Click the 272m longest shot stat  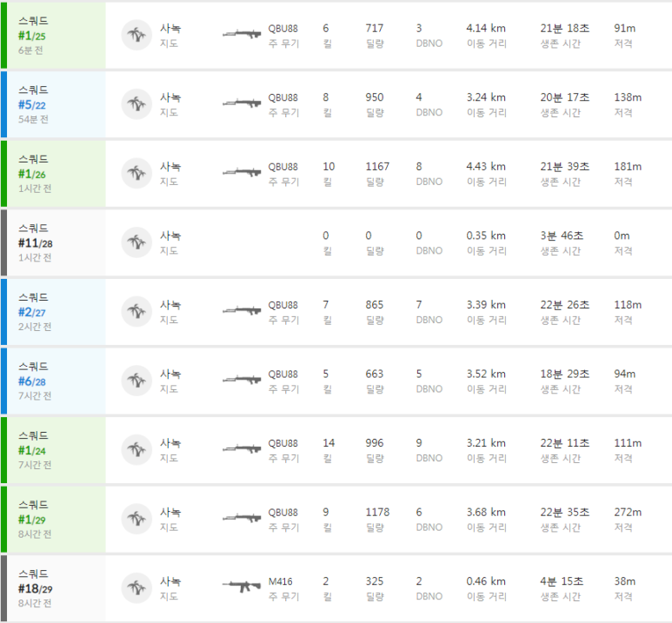[x=628, y=512]
